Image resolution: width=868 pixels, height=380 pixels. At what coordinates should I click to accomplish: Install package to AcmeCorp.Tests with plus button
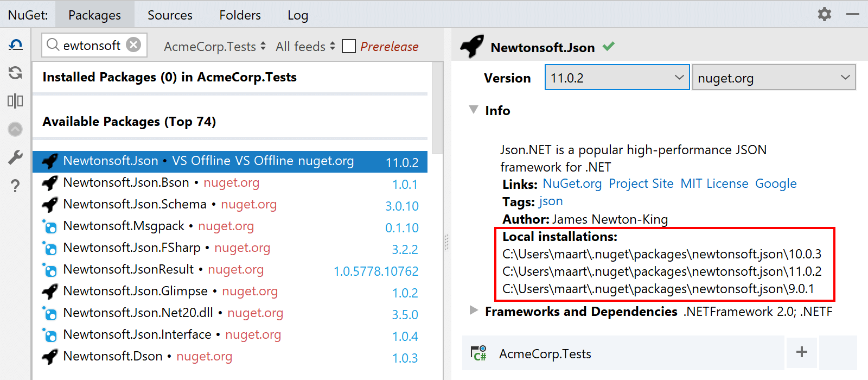click(802, 352)
